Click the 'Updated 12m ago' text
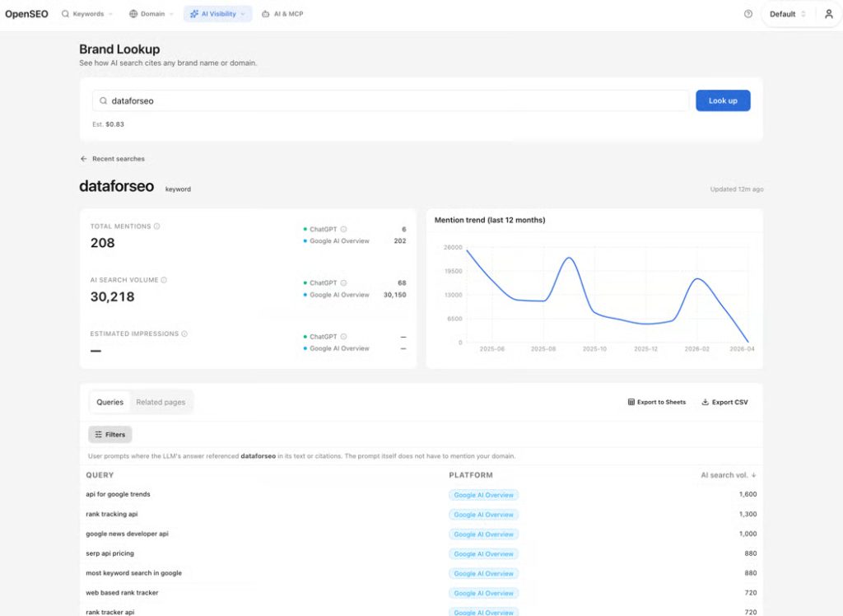Screen dimensions: 843x616 [x=737, y=189]
